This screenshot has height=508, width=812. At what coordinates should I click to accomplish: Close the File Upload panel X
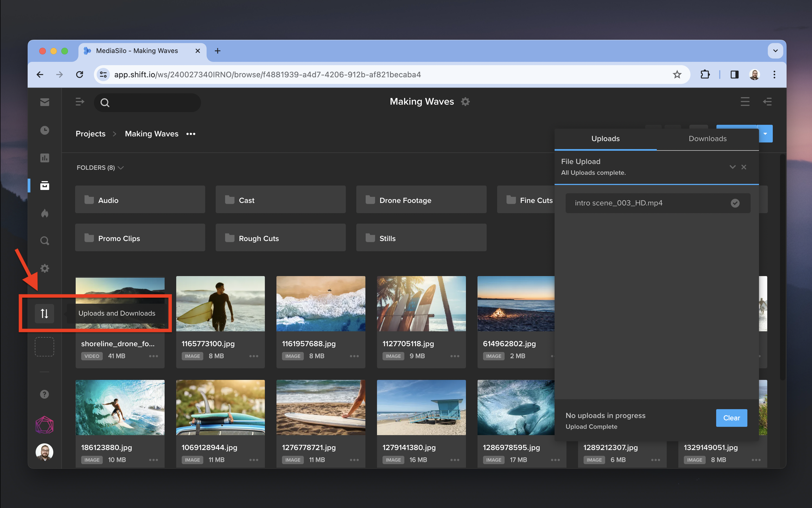click(744, 167)
